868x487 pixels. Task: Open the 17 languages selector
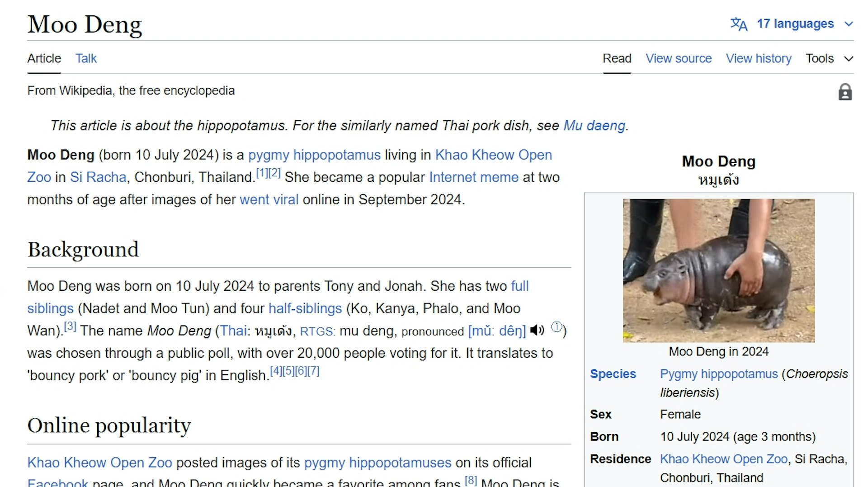point(792,24)
